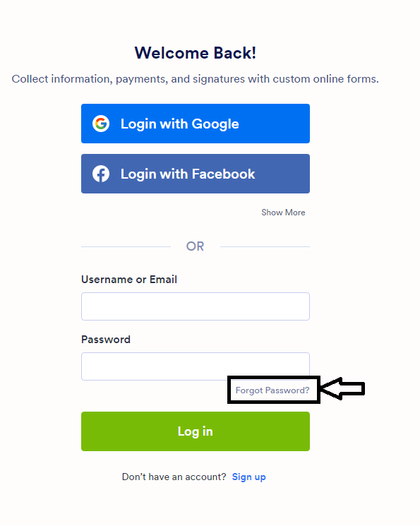
Task: Click the 'Don't have an account?' text
Action: [174, 477]
